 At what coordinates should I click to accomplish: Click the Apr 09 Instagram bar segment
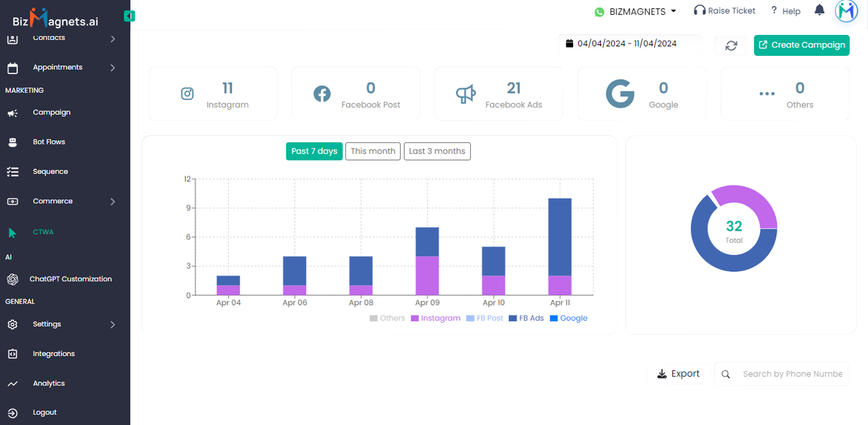[427, 276]
